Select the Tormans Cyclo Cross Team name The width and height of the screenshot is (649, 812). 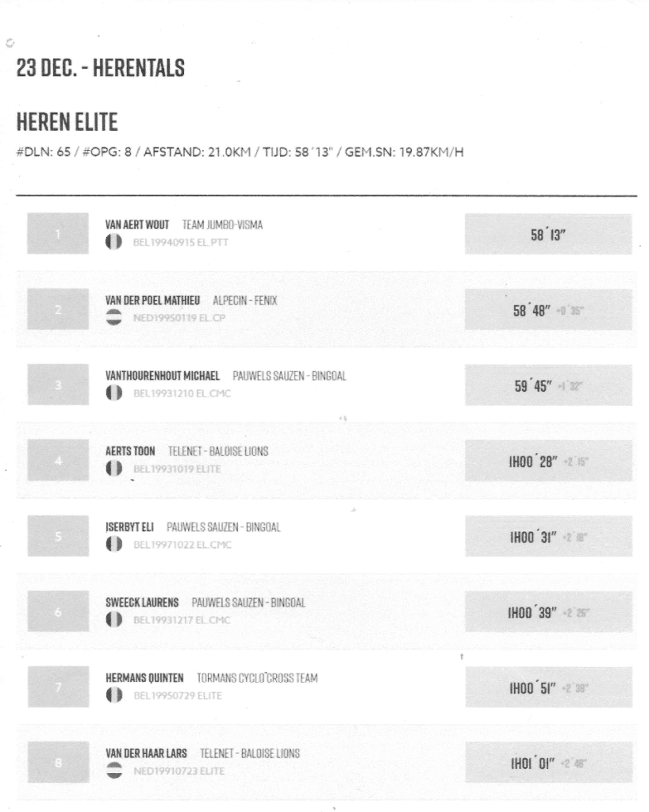point(257,679)
